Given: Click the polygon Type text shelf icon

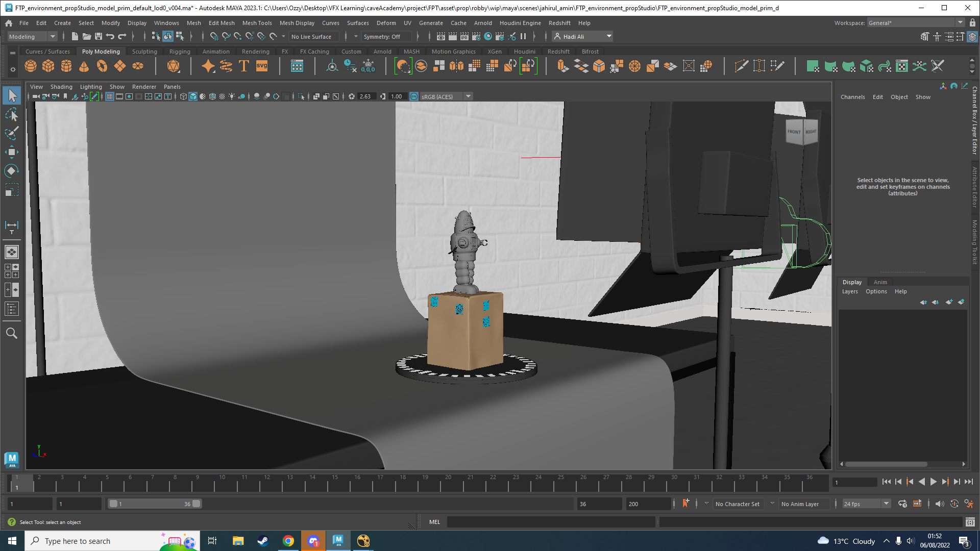Looking at the screenshot, I should coord(244,66).
